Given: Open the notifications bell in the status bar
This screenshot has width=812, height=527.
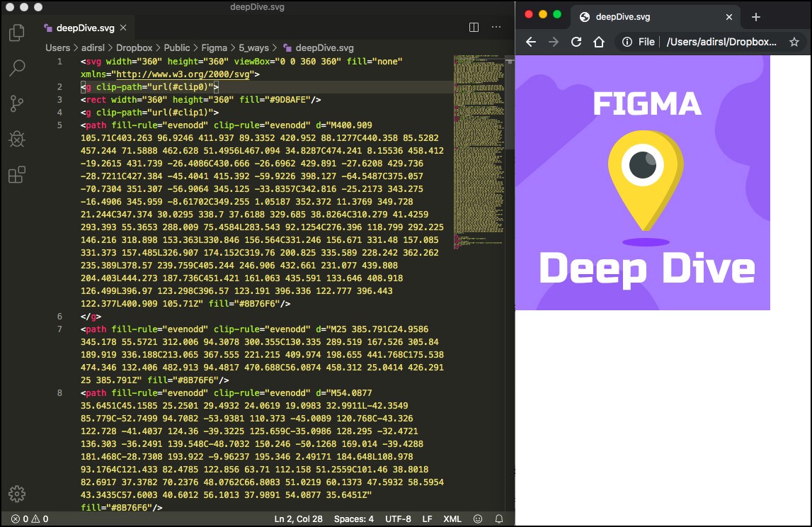Looking at the screenshot, I should click(498, 518).
